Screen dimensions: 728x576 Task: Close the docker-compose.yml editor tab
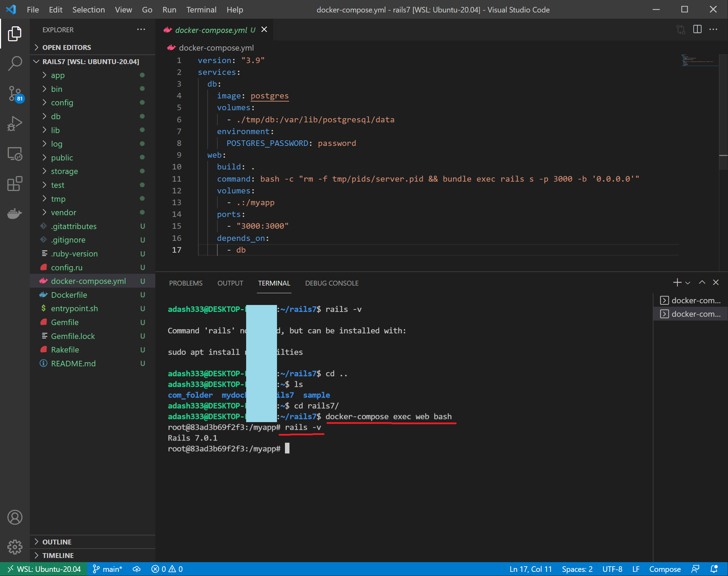[x=264, y=29]
